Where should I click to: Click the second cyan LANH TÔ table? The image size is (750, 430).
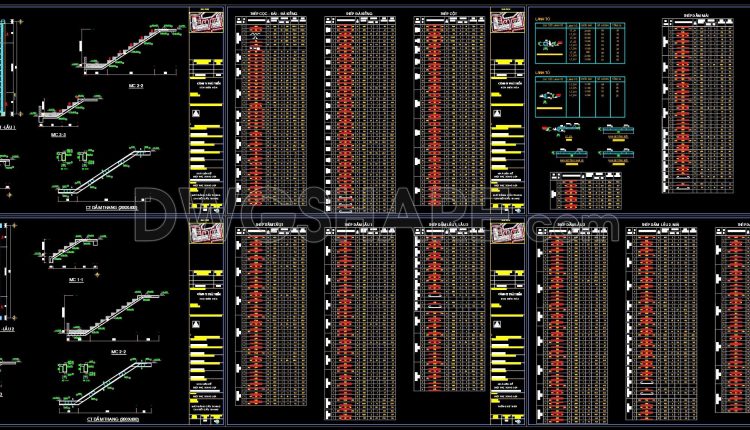tap(580, 97)
